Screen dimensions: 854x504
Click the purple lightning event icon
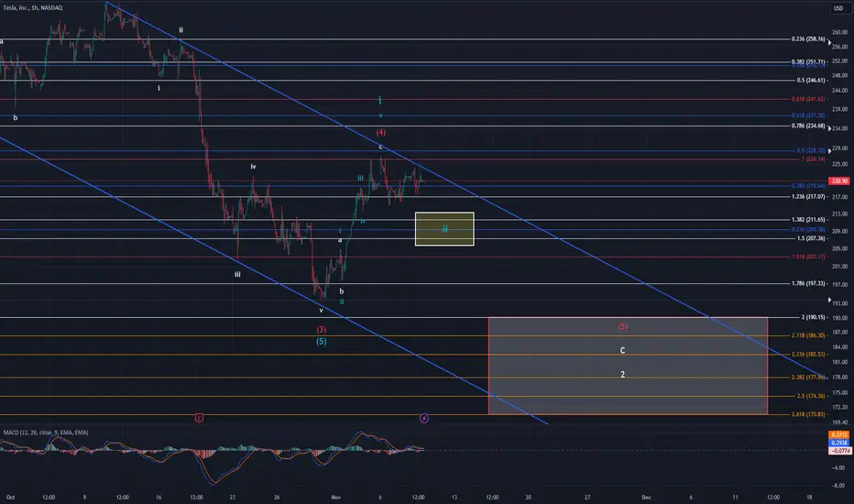tap(423, 418)
